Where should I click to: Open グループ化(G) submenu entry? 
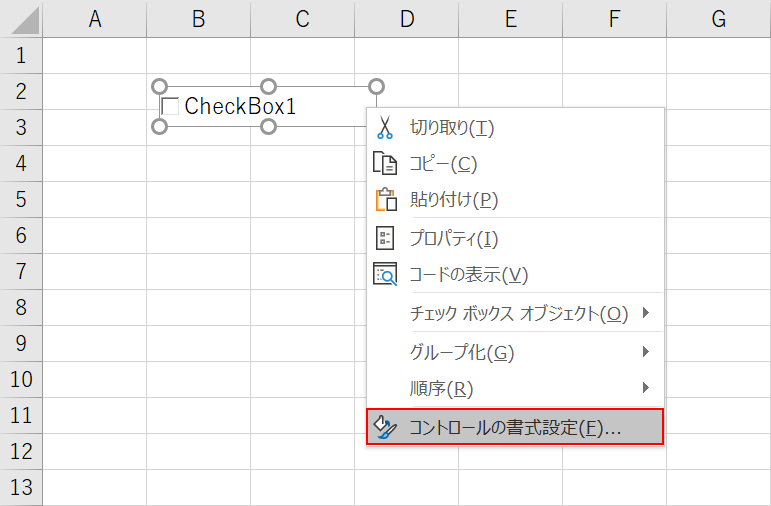(x=515, y=352)
